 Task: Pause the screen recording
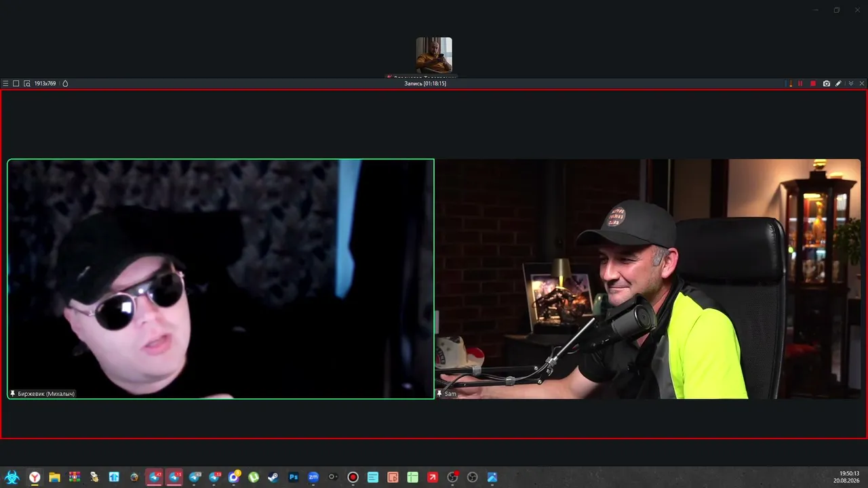pyautogui.click(x=800, y=83)
